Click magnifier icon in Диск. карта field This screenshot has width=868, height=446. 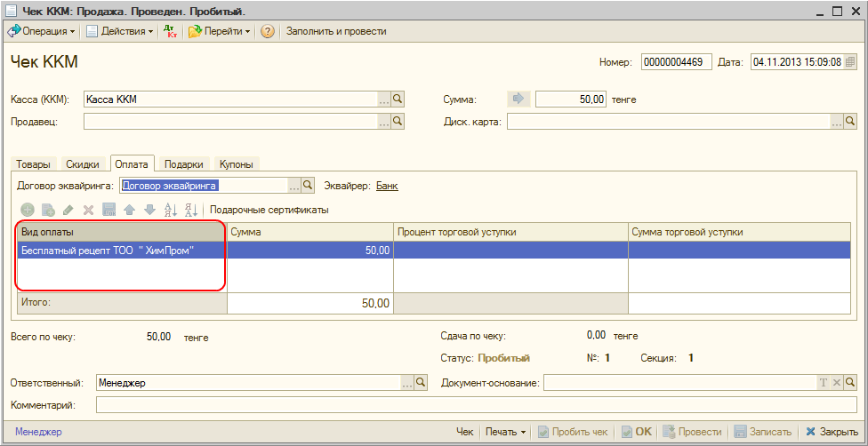point(850,122)
